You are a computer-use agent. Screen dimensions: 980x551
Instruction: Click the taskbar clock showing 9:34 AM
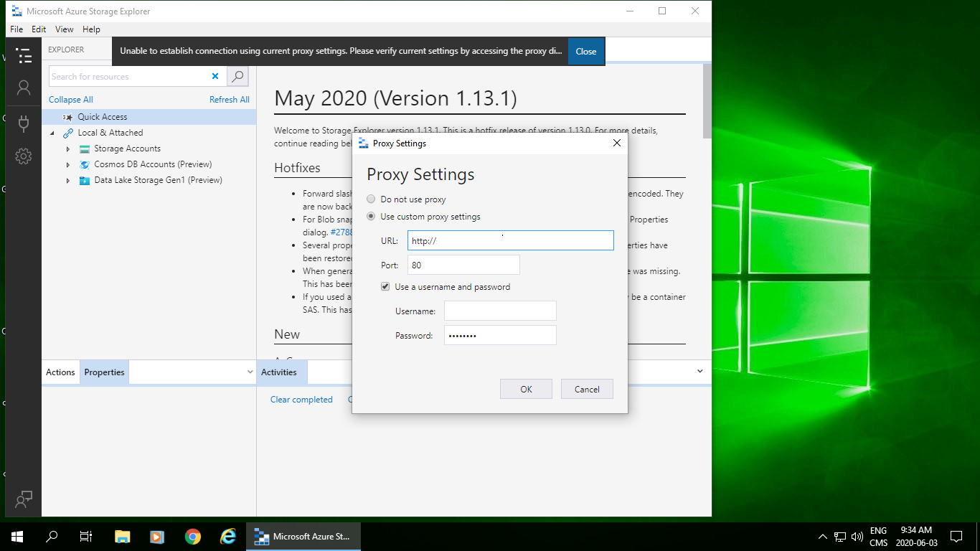click(x=916, y=530)
